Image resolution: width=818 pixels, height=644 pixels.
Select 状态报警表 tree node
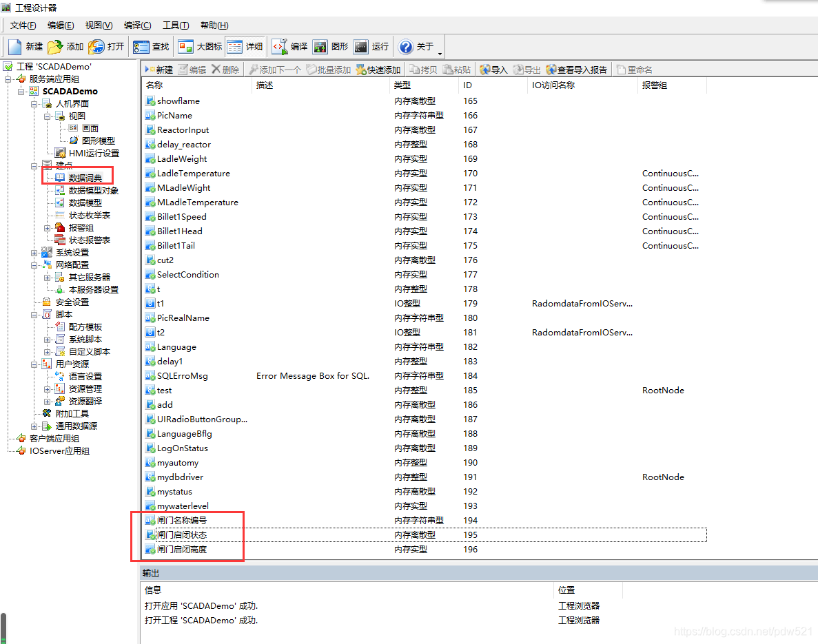(x=89, y=240)
